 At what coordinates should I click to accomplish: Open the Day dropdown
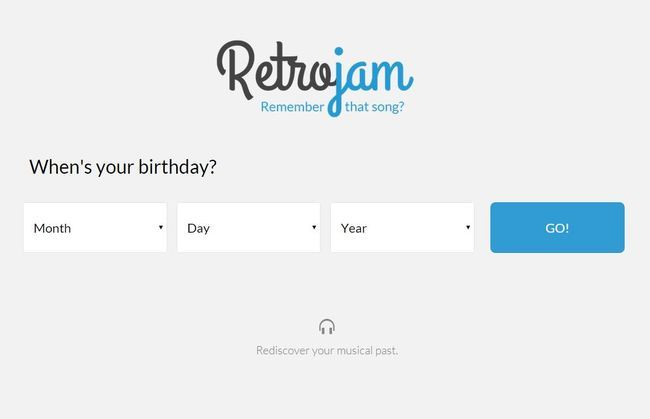pos(249,228)
